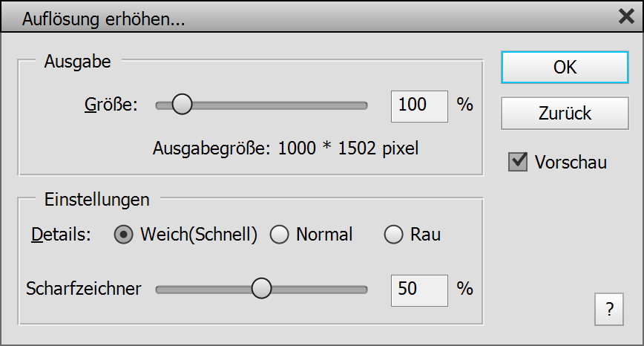Click the Größe label text
The width and height of the screenshot is (644, 346).
click(x=111, y=105)
